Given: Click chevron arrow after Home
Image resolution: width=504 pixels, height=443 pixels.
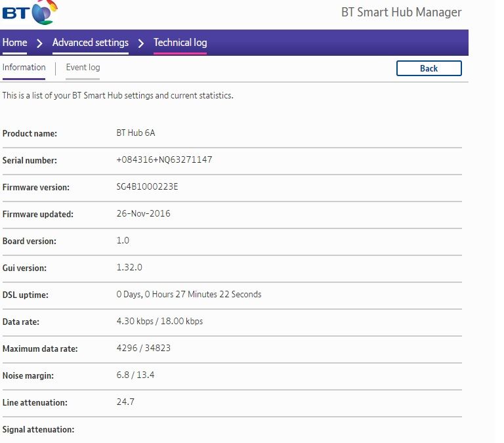Looking at the screenshot, I should point(39,43).
